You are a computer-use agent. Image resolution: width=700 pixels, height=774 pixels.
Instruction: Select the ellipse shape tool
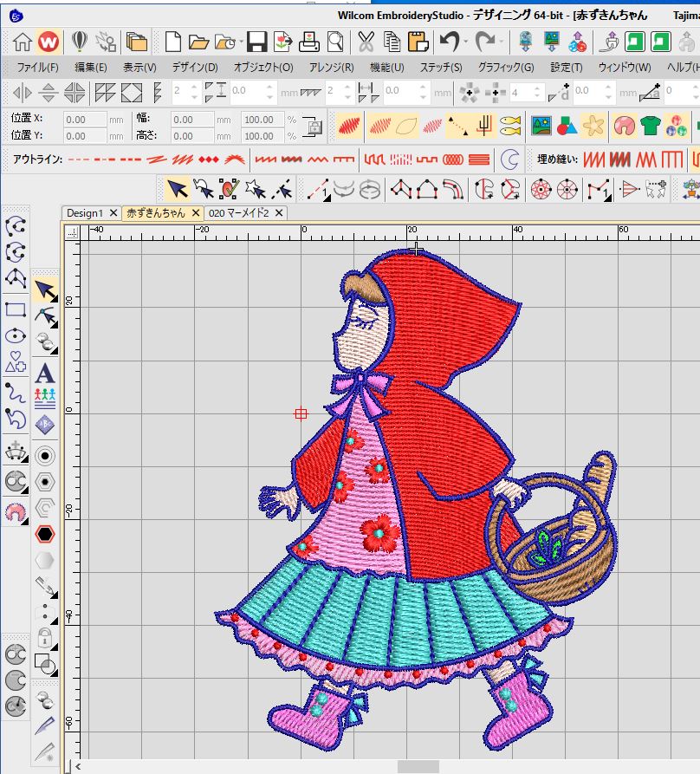(x=16, y=336)
